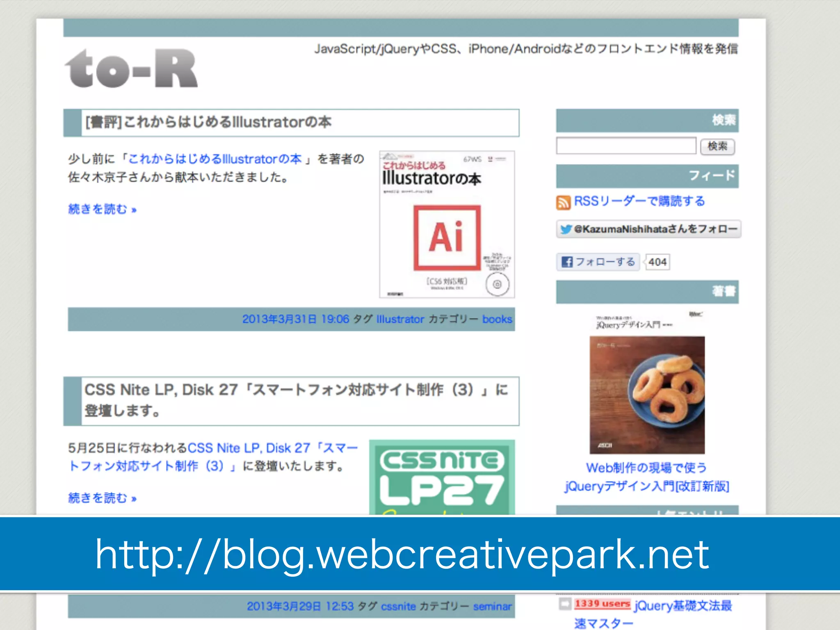This screenshot has width=840, height=630.
Task: Open RSSリーダーで購読する link
Action: (x=639, y=201)
